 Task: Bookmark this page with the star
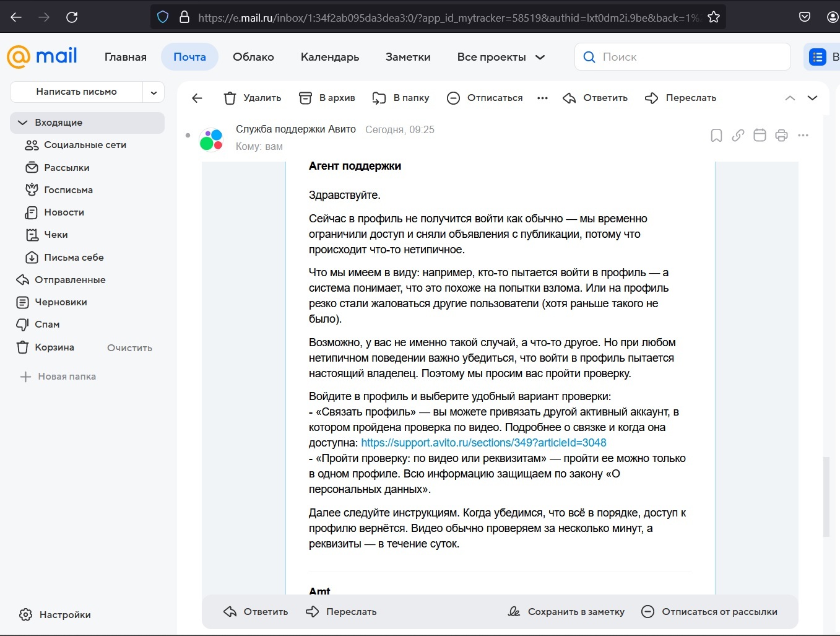coord(714,17)
